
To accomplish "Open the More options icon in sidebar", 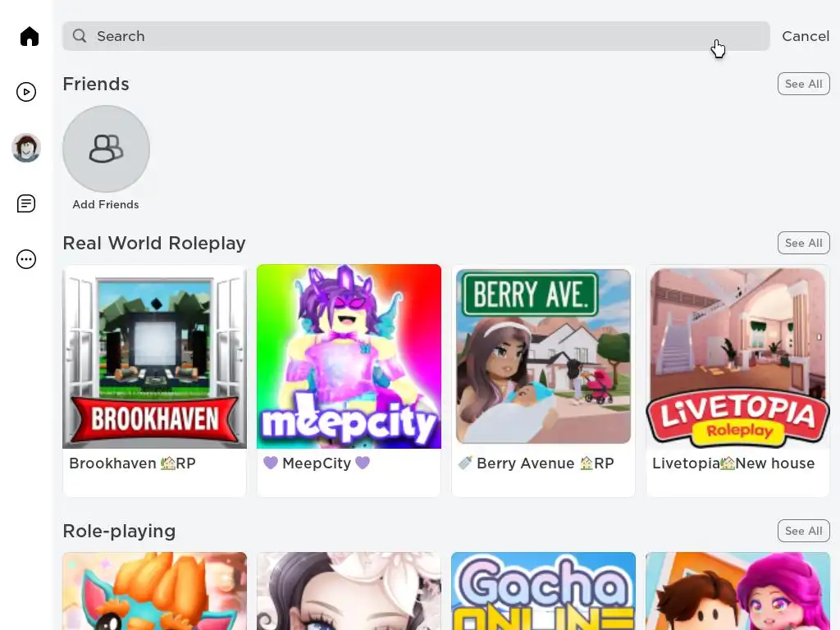I will (x=26, y=259).
